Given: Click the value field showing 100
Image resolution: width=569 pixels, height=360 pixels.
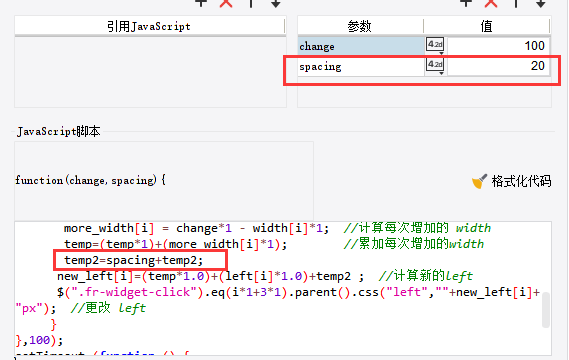Looking at the screenshot, I should [x=498, y=46].
